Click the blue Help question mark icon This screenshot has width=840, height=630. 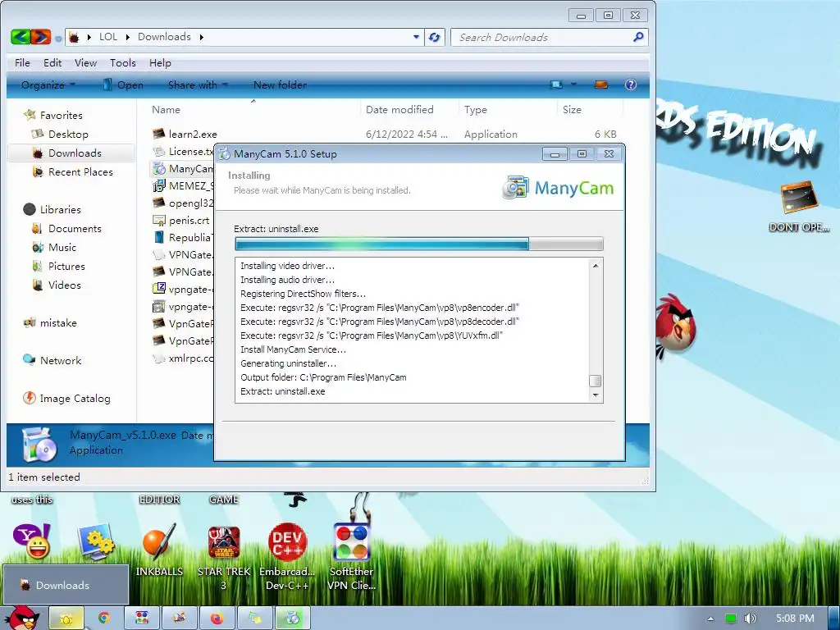pos(631,84)
